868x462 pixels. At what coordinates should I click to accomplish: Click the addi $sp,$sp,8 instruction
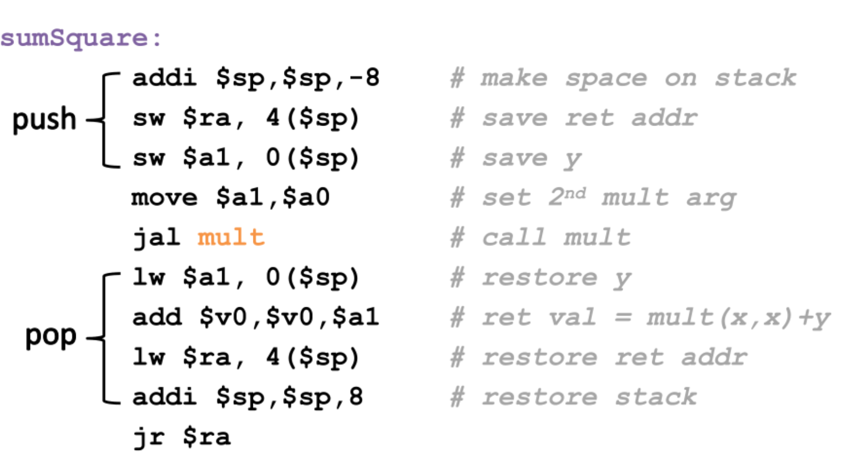pyautogui.click(x=248, y=397)
